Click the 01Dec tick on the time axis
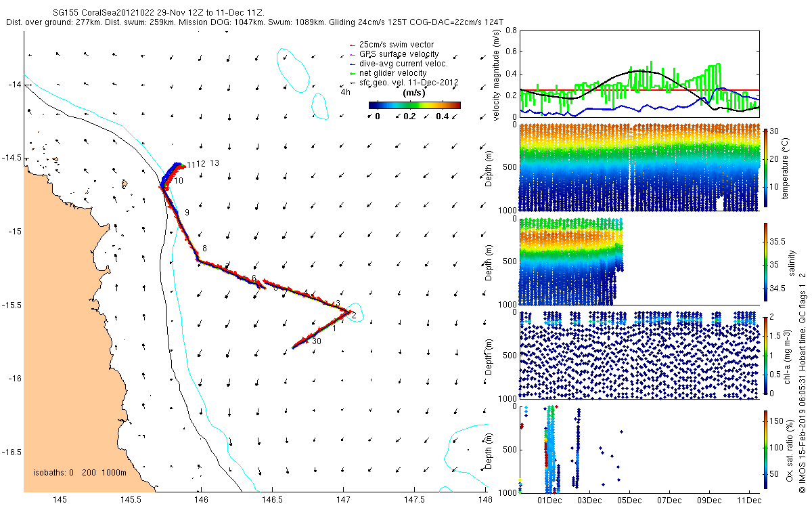 point(549,501)
